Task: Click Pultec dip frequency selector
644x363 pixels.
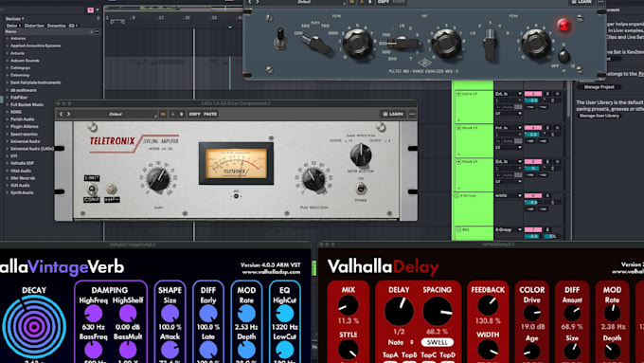Action: (402, 43)
